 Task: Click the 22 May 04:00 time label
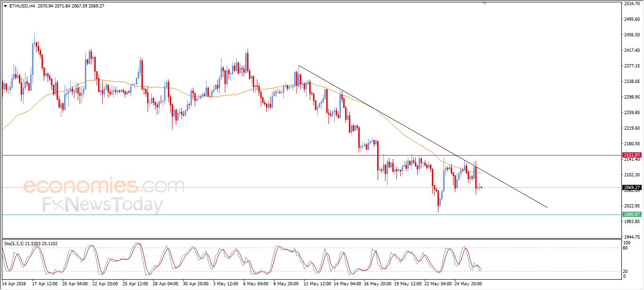[437, 284]
